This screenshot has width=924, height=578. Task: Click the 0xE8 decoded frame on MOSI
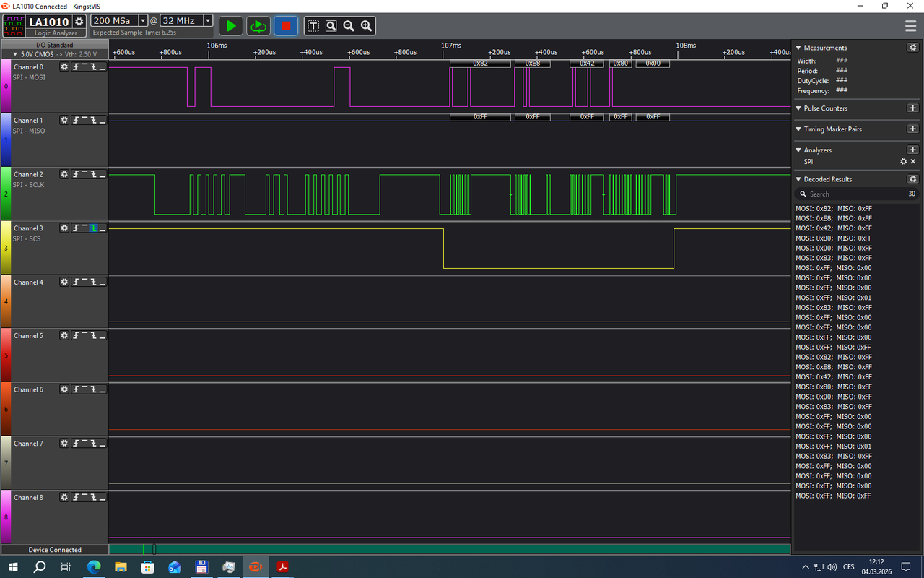coord(533,64)
